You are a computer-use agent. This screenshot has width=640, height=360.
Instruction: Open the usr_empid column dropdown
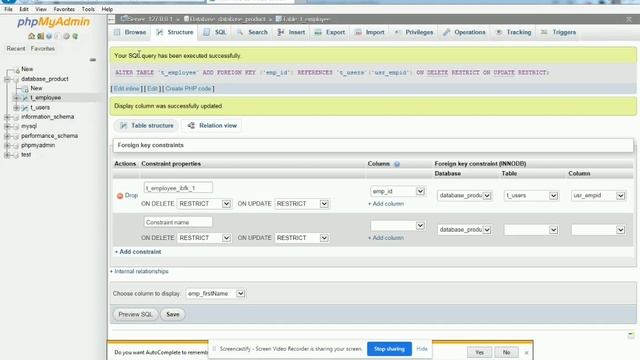[x=598, y=196]
